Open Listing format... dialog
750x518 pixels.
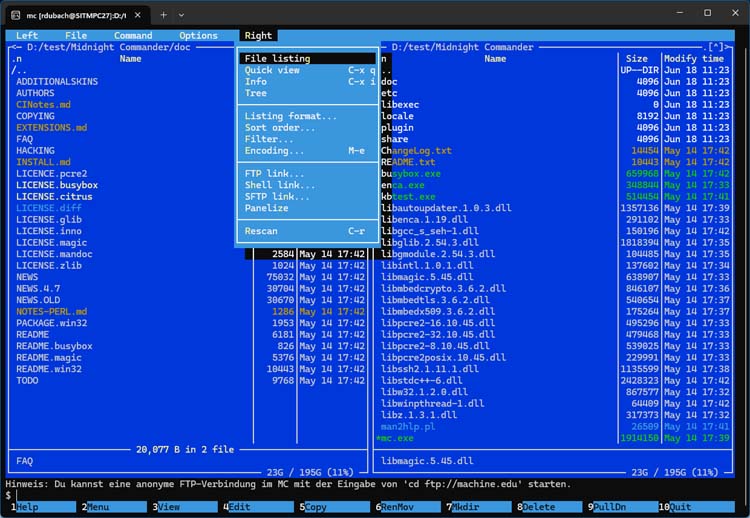(308, 116)
